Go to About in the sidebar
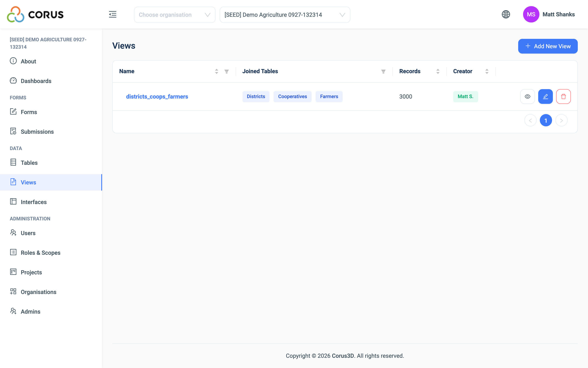 point(51,61)
